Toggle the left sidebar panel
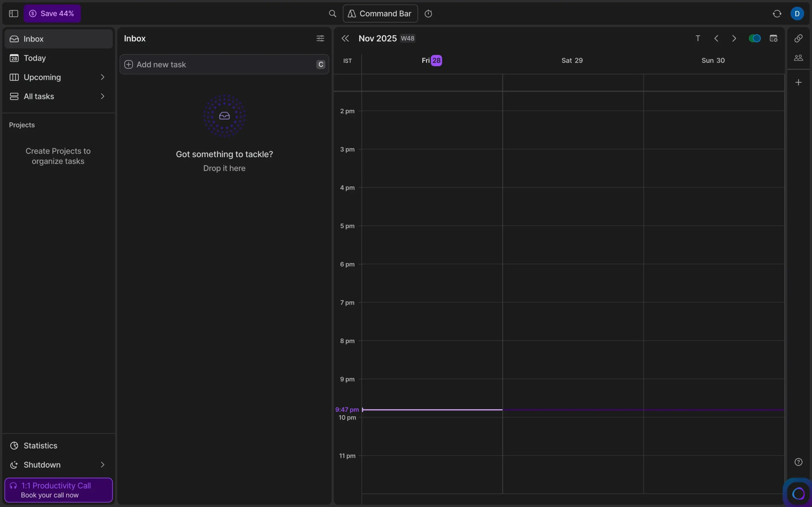812x507 pixels. click(x=13, y=13)
